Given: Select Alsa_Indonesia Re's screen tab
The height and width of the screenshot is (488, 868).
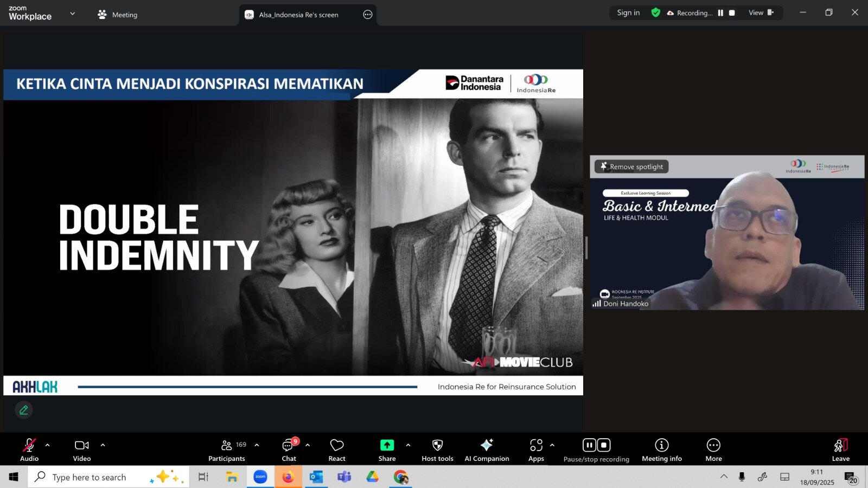Looking at the screenshot, I should 298,15.
